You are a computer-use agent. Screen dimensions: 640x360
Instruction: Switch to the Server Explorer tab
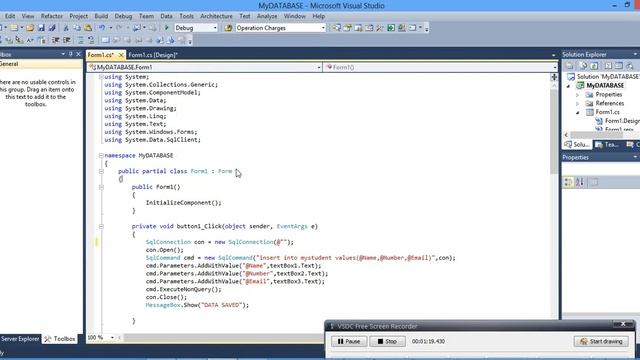click(x=20, y=339)
